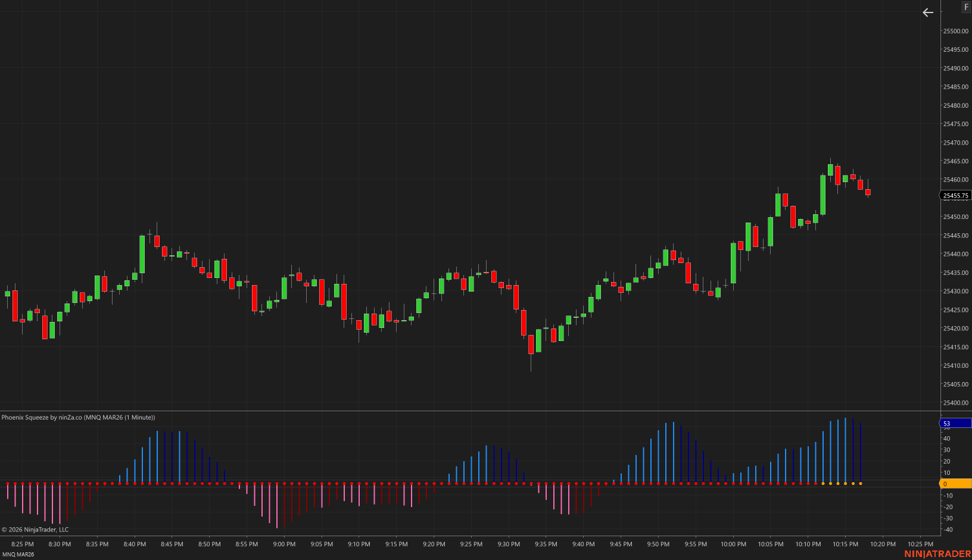Click the 2026 NinjaTrader, LLC copyright text

[35, 530]
